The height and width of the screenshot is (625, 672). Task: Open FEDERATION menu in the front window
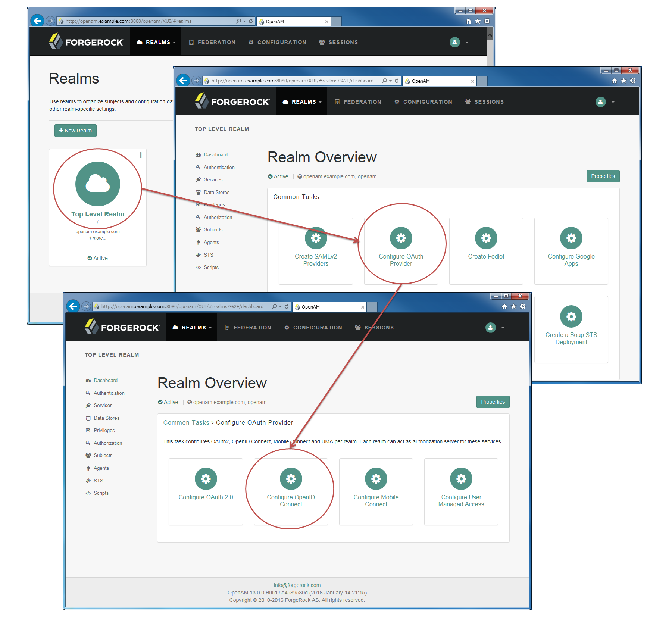(248, 328)
